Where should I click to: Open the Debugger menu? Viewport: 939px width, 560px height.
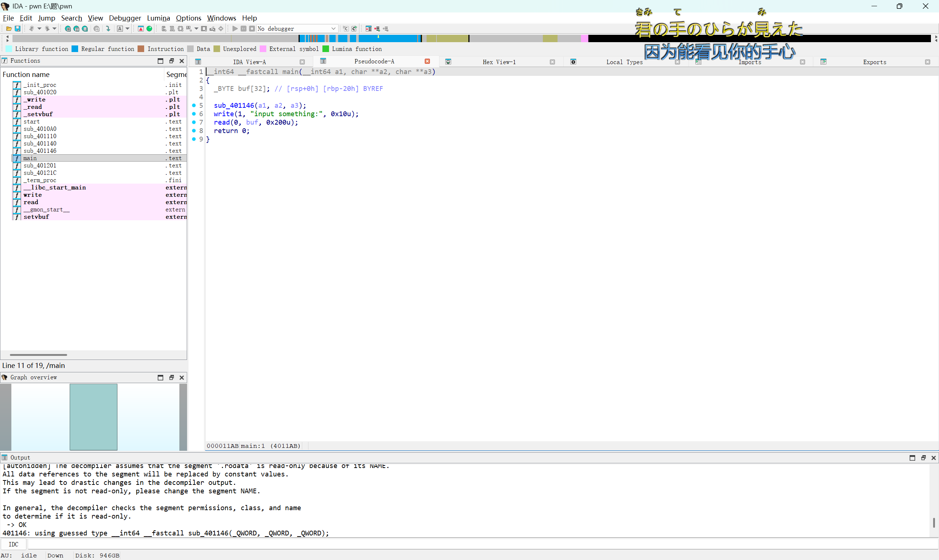coord(125,18)
